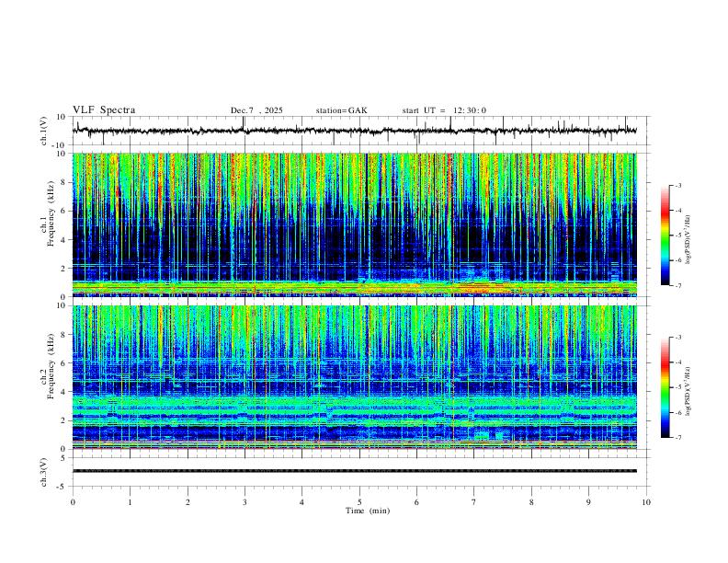Image resolution: width=728 pixels, height=563 pixels.
Task: Click tick label "8" on the Time axis
Action: 531,502
